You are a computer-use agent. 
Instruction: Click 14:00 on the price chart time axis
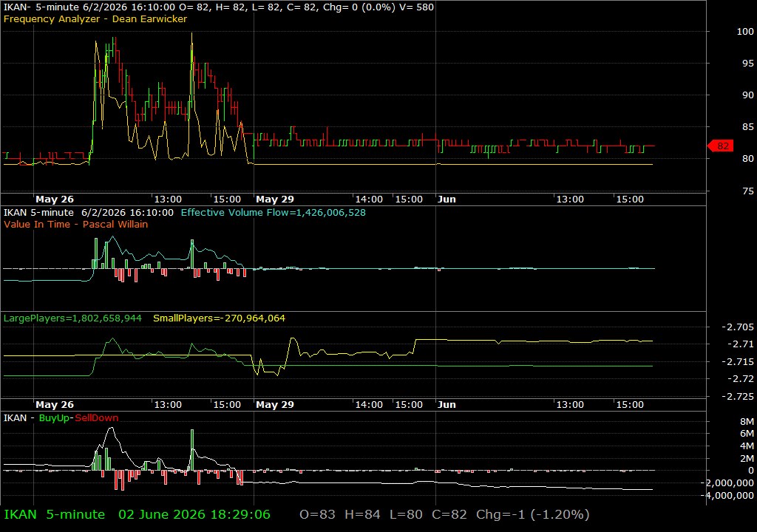(x=369, y=199)
